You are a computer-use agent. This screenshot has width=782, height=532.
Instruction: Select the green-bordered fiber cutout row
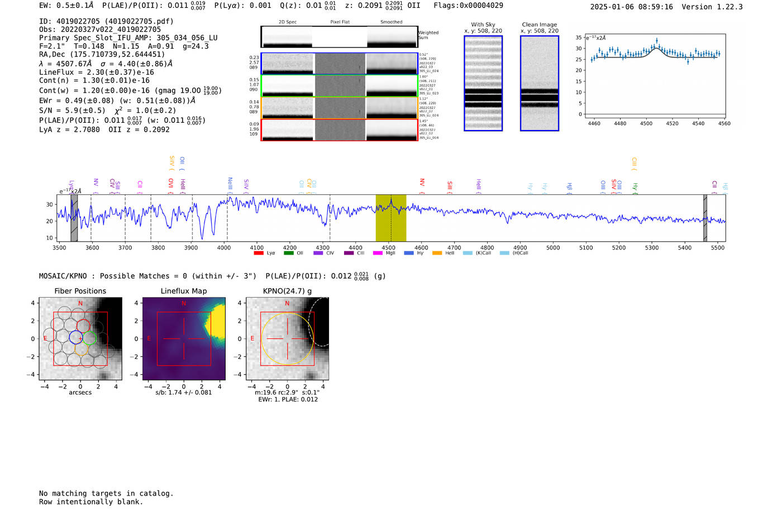pos(339,86)
